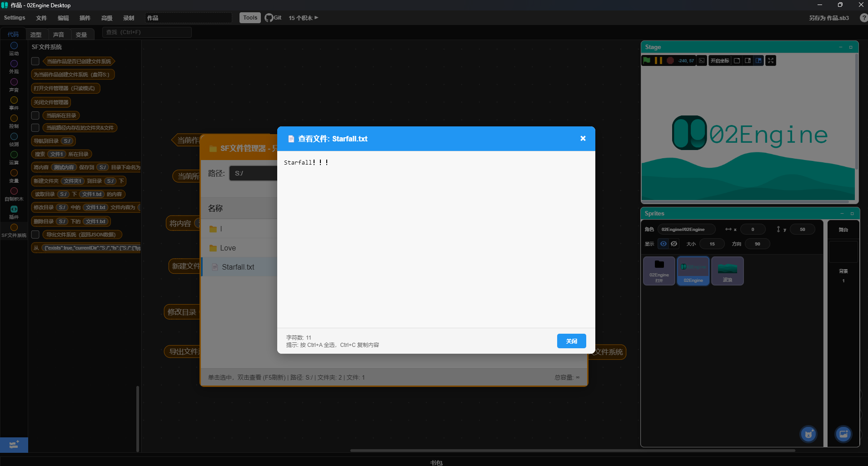Click the blue 关闭 button
868x466 pixels.
tap(571, 341)
